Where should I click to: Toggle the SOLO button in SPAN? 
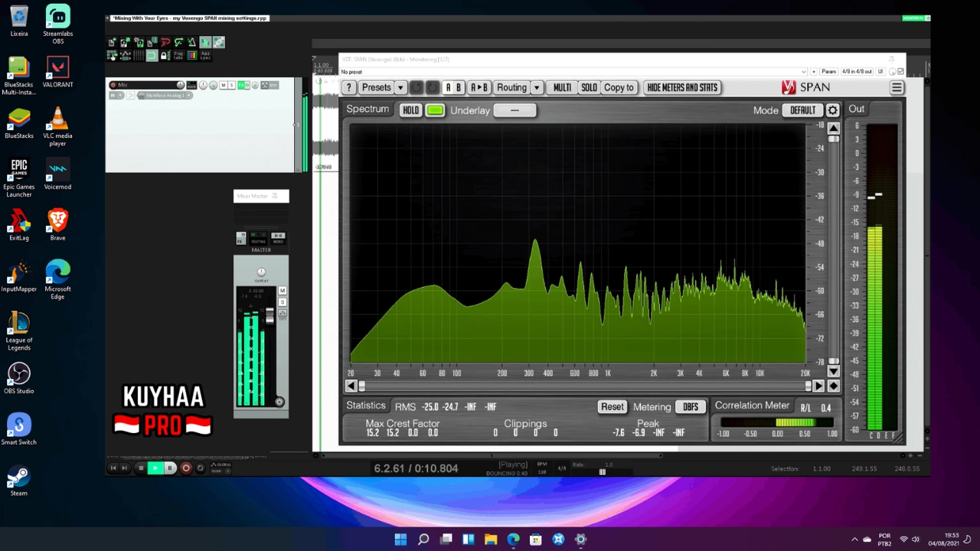click(x=589, y=87)
